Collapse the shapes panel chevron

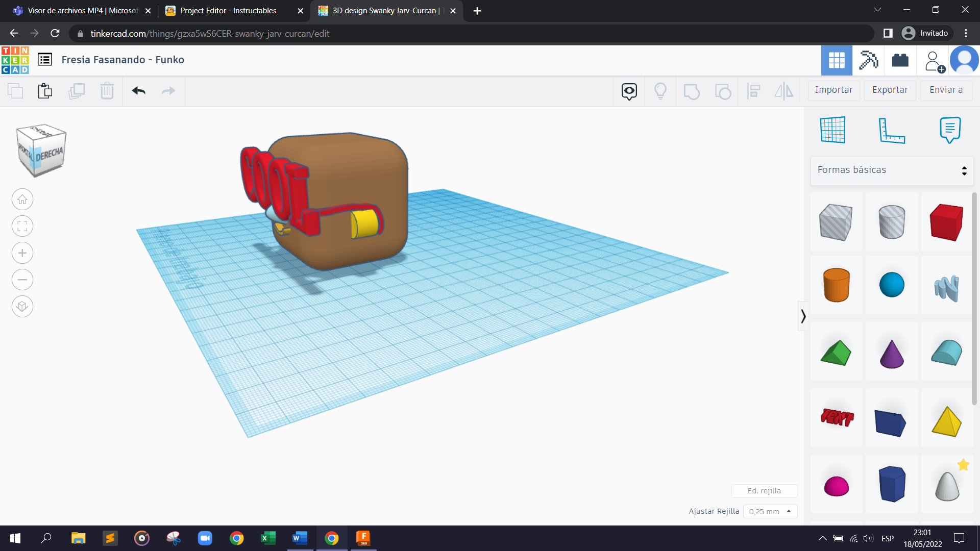point(803,316)
